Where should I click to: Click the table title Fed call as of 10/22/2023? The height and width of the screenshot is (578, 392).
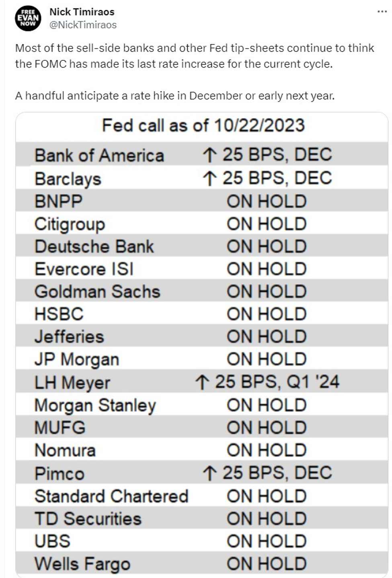click(203, 125)
